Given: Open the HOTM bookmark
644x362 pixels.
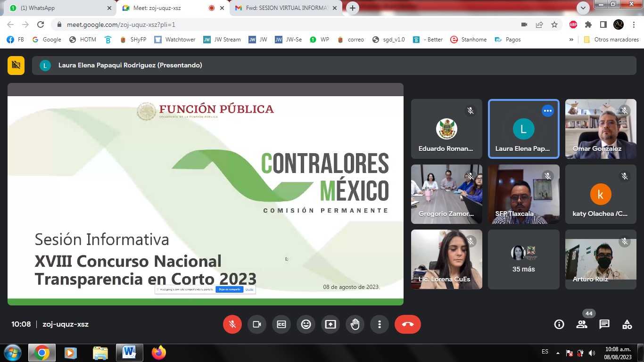Looking at the screenshot, I should 83,40.
